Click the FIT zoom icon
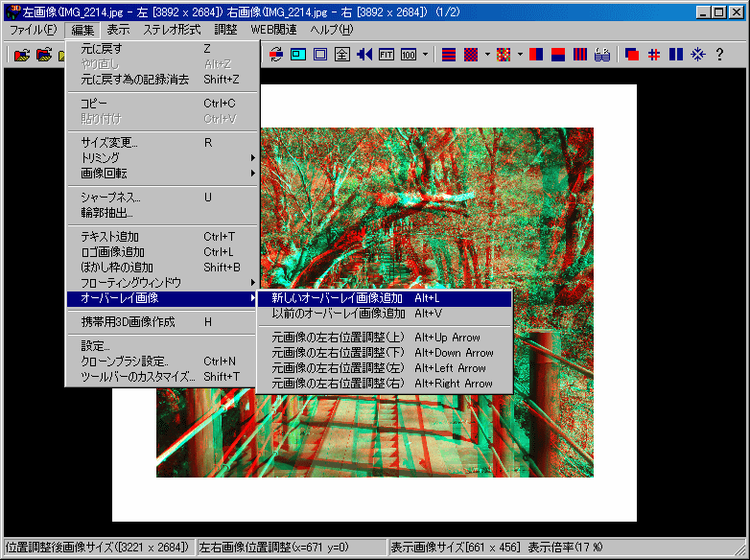This screenshot has width=750, height=560. click(x=386, y=55)
